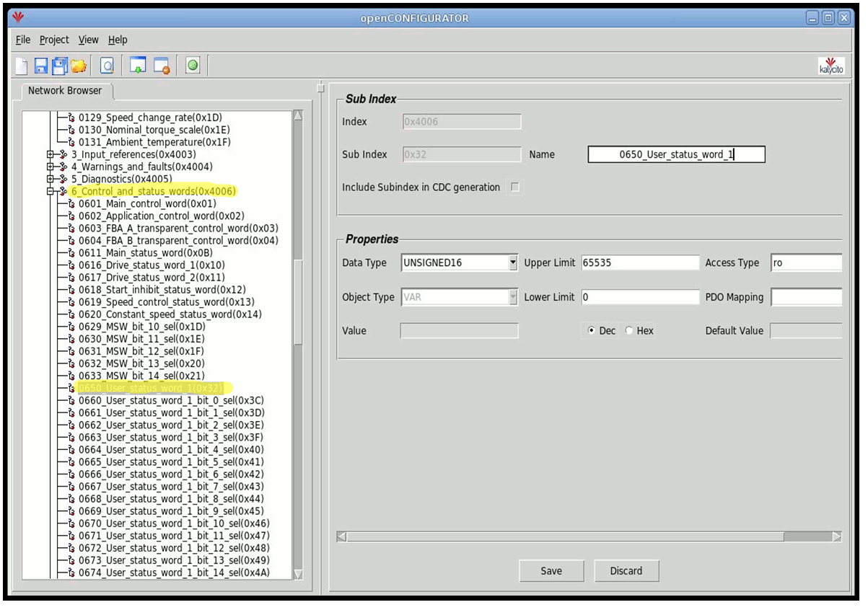Click the New project toolbar icon

[21, 66]
